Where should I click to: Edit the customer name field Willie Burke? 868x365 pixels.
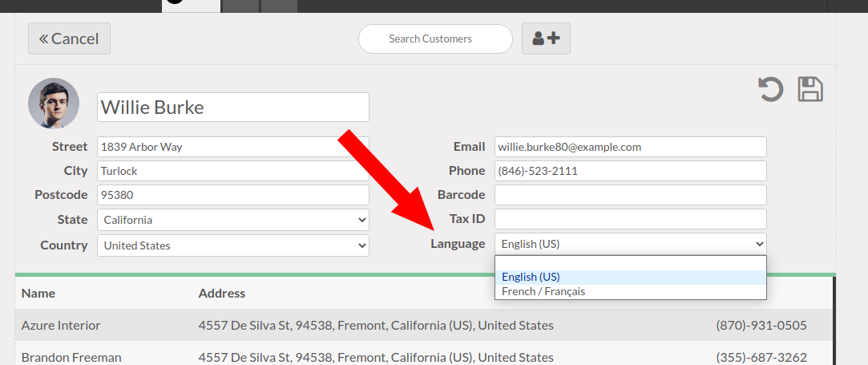(233, 107)
